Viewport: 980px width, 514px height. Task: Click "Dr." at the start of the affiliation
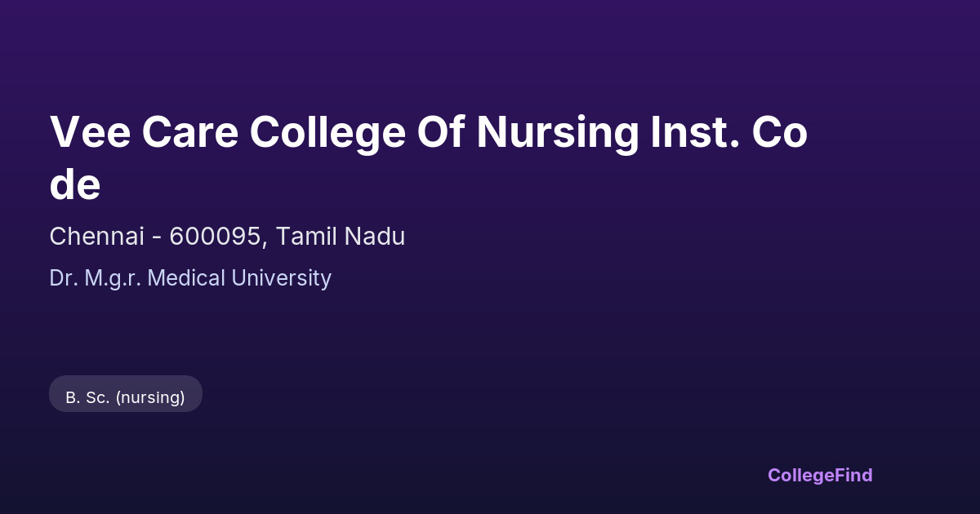62,278
